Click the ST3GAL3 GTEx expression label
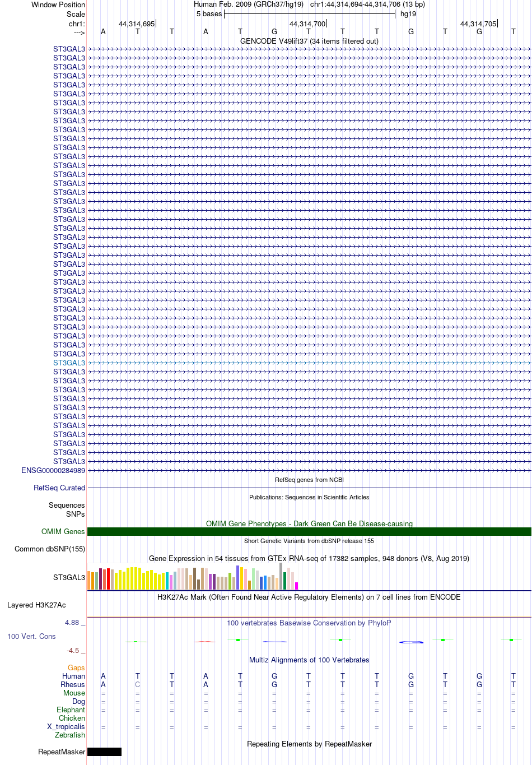 point(69,577)
